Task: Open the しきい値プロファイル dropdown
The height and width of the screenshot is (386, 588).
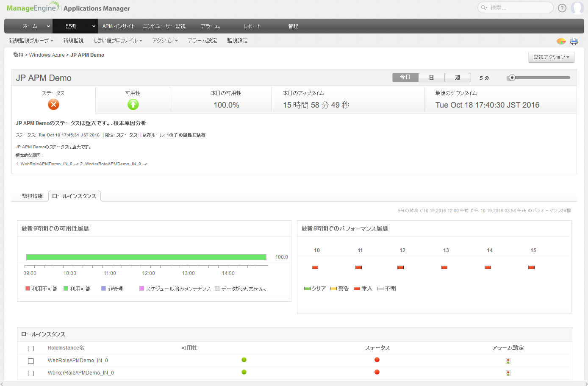Action: (x=117, y=41)
